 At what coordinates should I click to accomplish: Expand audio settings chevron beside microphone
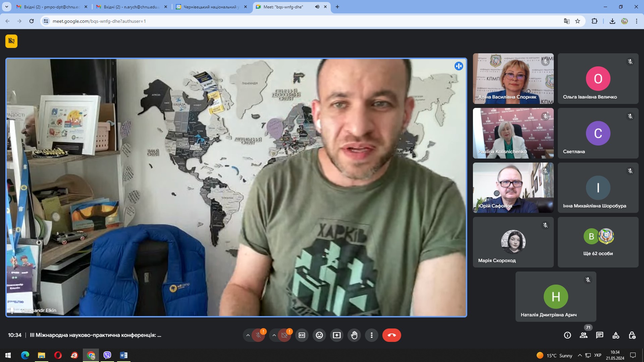click(x=248, y=335)
